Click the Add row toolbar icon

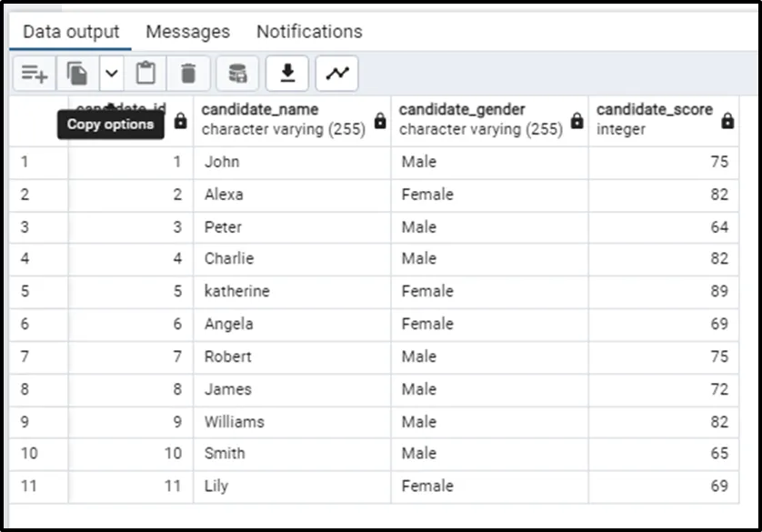point(35,74)
